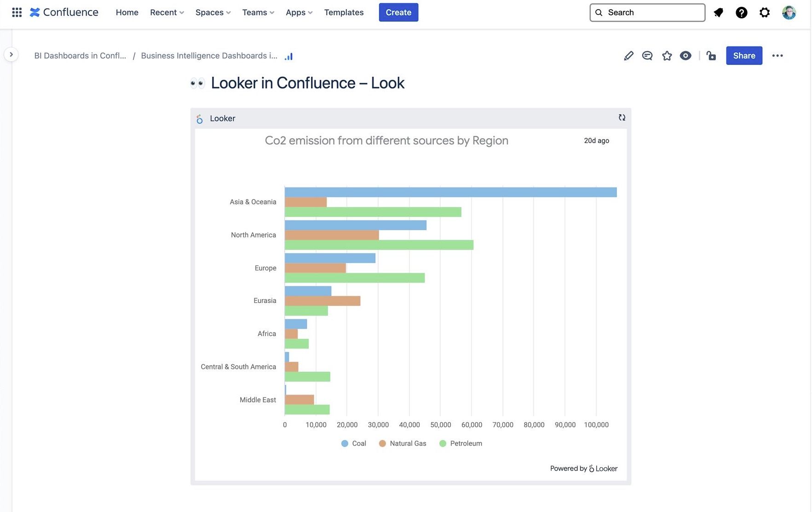The image size is (812, 512).
Task: Click the Confluence logo
Action: [64, 12]
